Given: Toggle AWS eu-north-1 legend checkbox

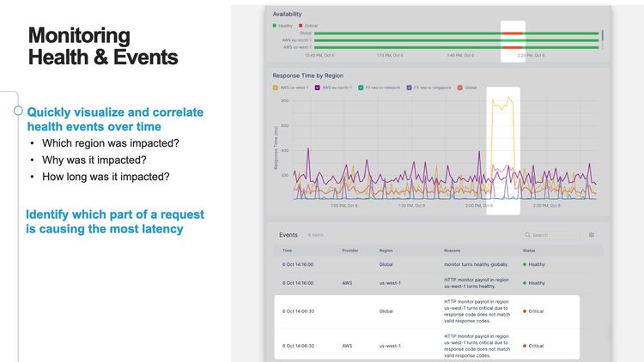Looking at the screenshot, I should [319, 87].
